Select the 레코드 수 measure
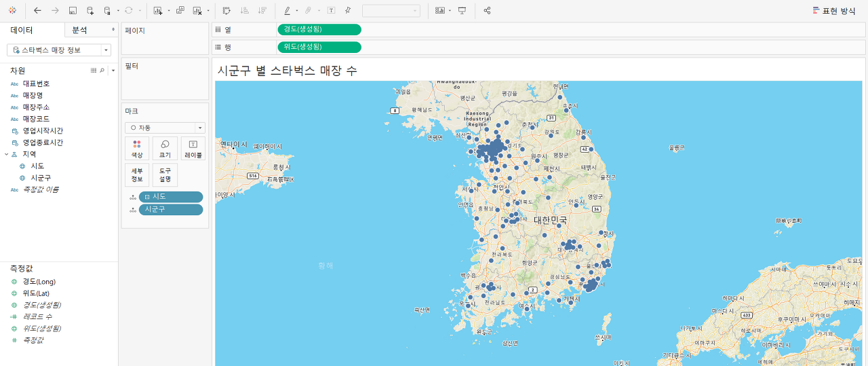 37,316
